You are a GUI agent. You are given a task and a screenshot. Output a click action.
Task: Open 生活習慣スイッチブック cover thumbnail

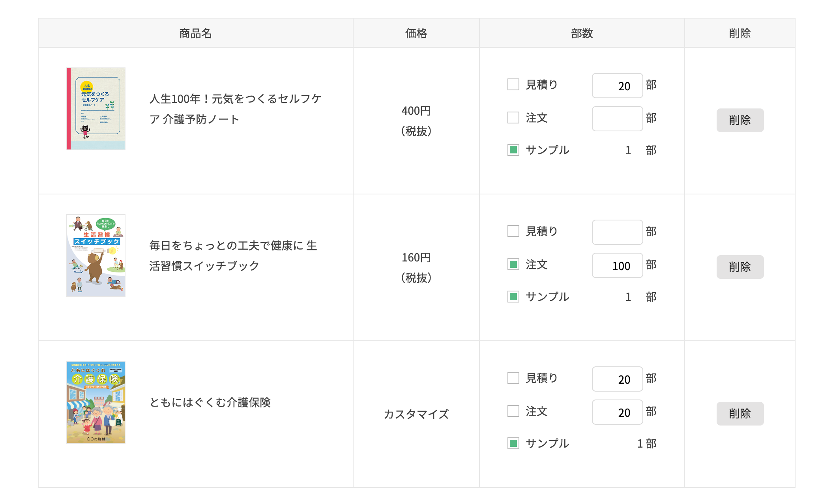coord(96,256)
